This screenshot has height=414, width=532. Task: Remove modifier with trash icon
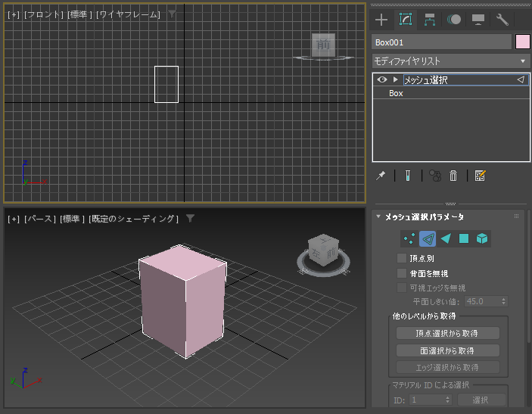pos(453,176)
